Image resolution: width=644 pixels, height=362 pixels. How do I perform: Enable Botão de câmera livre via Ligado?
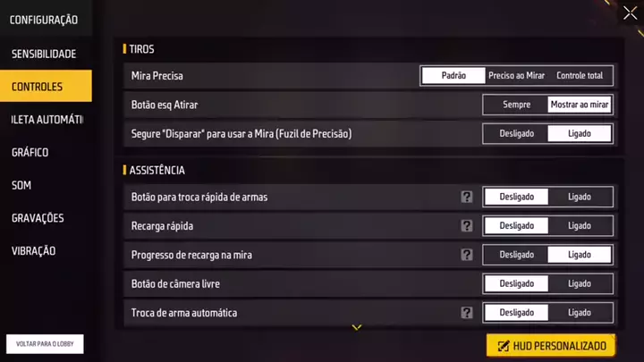point(580,283)
